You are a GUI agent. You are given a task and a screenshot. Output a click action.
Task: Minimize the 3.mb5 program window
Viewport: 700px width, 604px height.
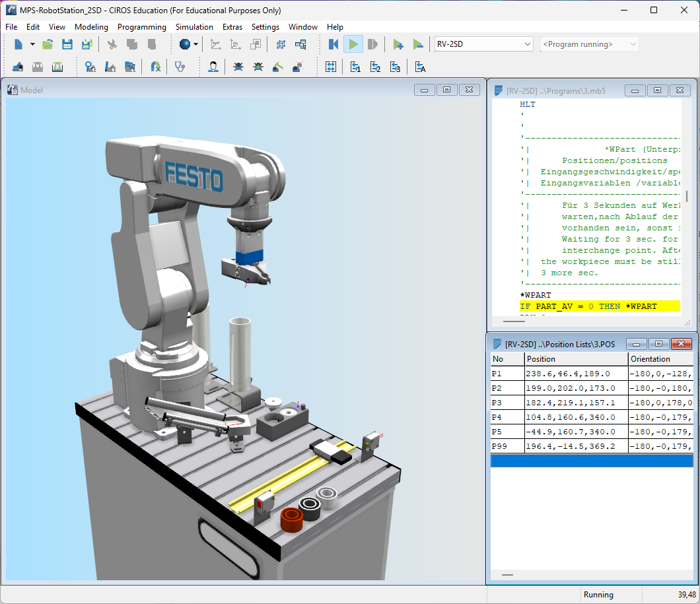[635, 90]
